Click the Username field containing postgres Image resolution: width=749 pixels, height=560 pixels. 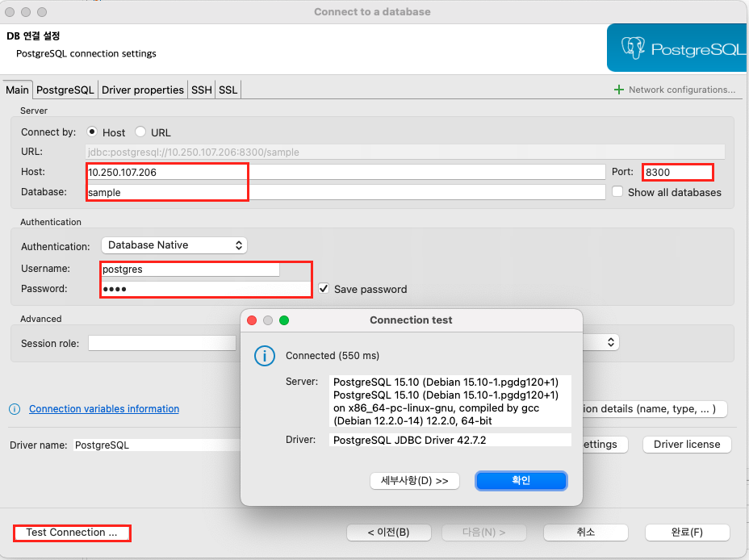click(x=190, y=270)
